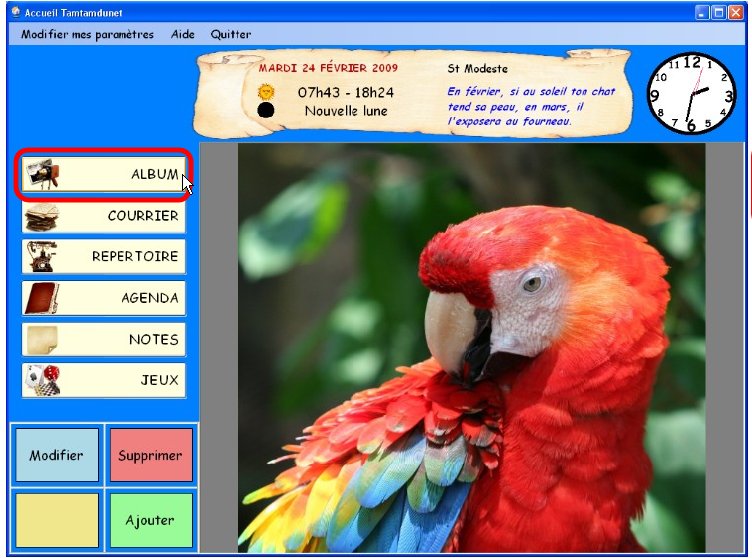The width and height of the screenshot is (752, 558).
Task: Click the black new moon icon
Action: click(266, 109)
